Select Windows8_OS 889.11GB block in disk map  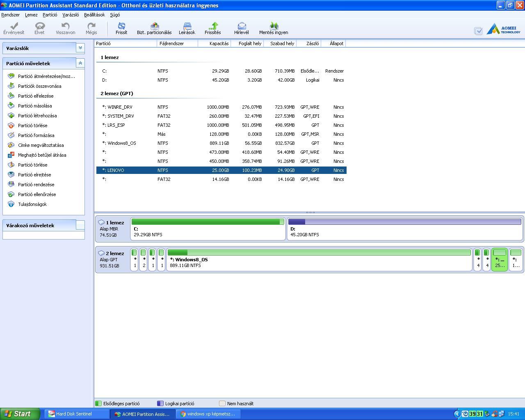[319, 260]
